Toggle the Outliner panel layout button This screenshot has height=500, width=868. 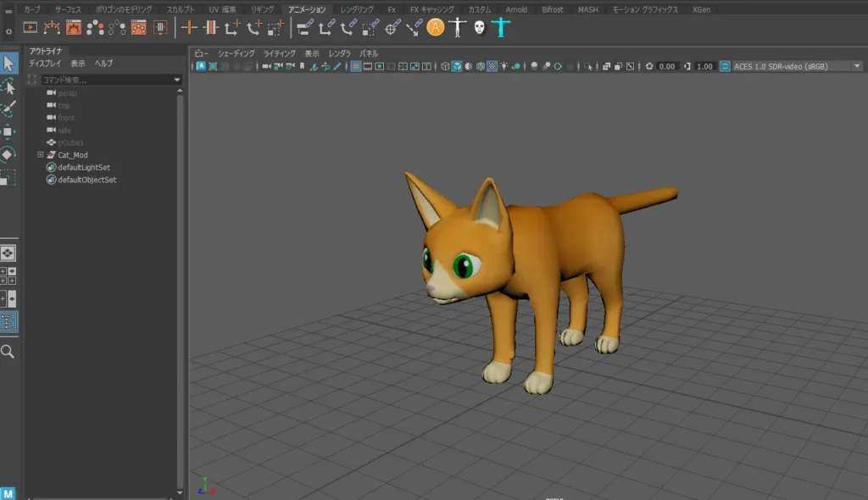pyautogui.click(x=8, y=322)
